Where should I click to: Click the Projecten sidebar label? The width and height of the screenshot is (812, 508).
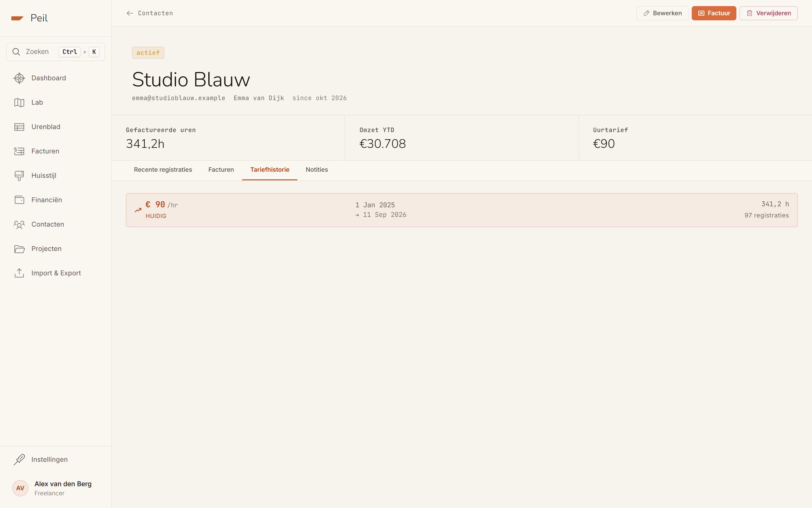pos(47,249)
